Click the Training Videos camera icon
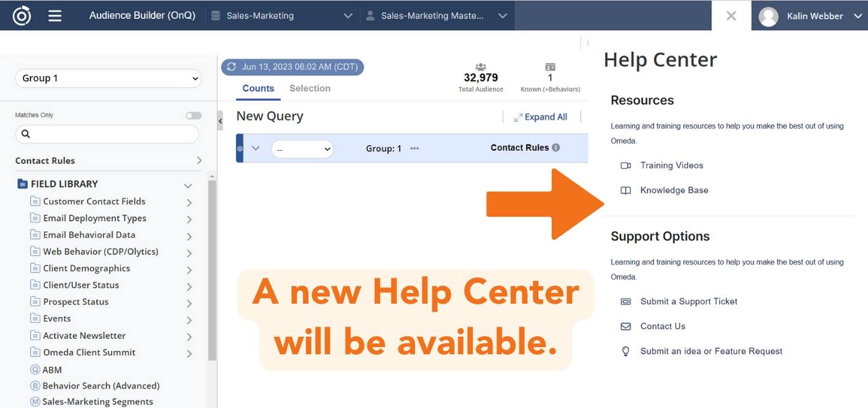 pos(626,166)
